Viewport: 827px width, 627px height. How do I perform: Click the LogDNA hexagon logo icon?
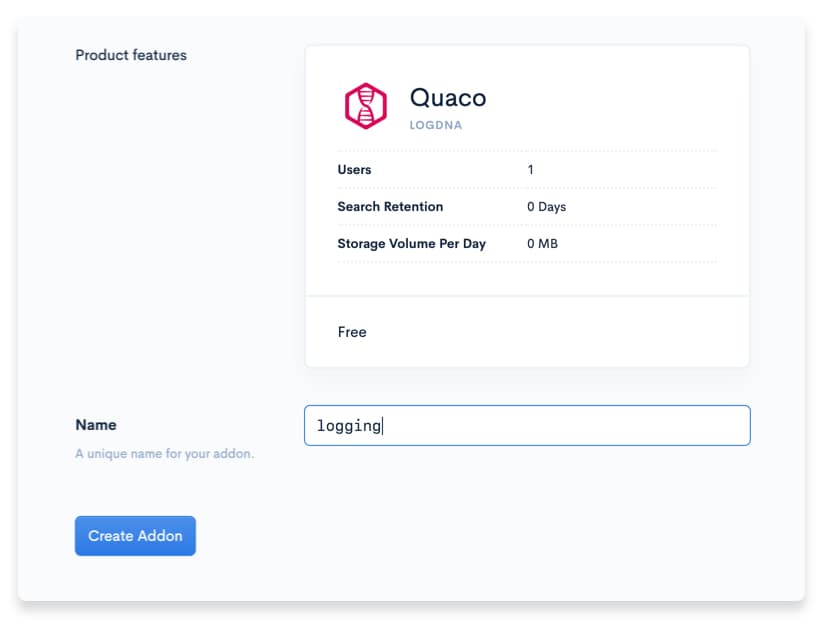[366, 105]
